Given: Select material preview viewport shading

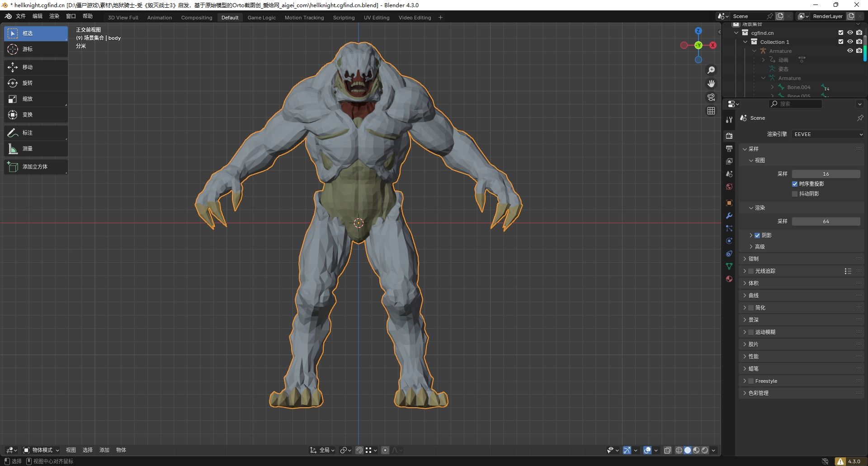Looking at the screenshot, I should pyautogui.click(x=696, y=450).
